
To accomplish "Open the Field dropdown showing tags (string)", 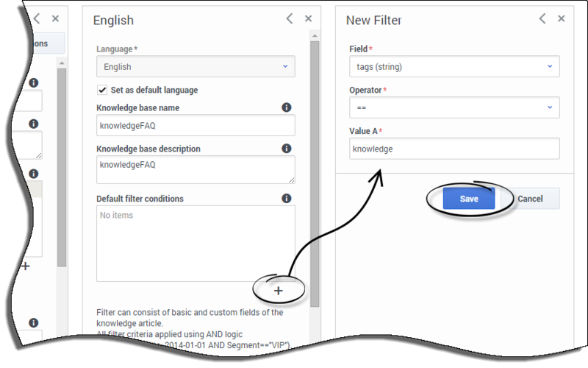I will coord(454,66).
